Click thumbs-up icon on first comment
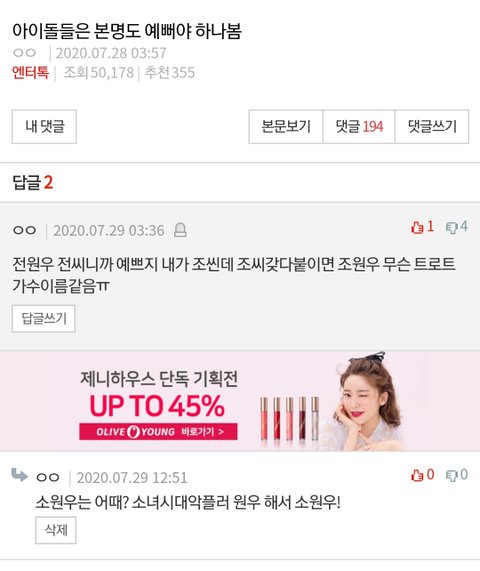Viewport: 480px width, 571px height. [x=417, y=228]
